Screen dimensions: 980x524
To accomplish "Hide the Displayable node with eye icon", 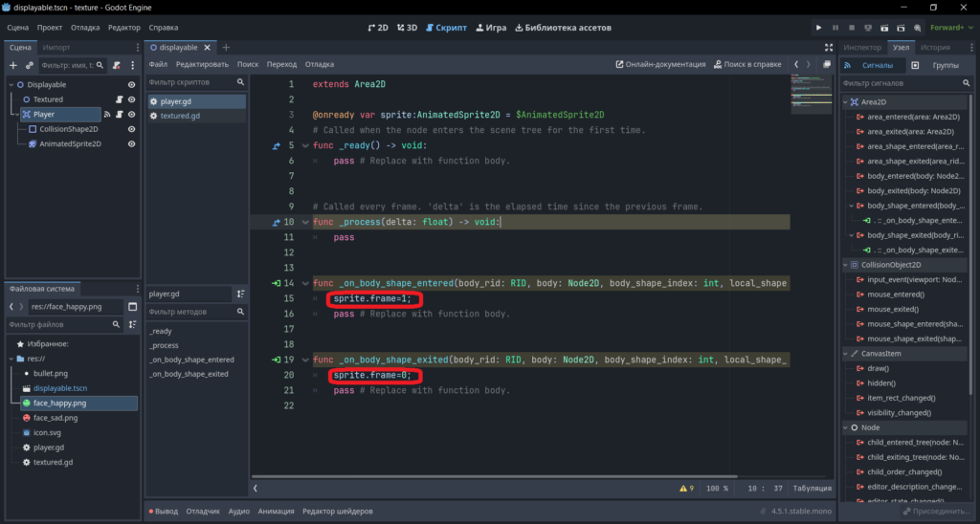I will (131, 84).
